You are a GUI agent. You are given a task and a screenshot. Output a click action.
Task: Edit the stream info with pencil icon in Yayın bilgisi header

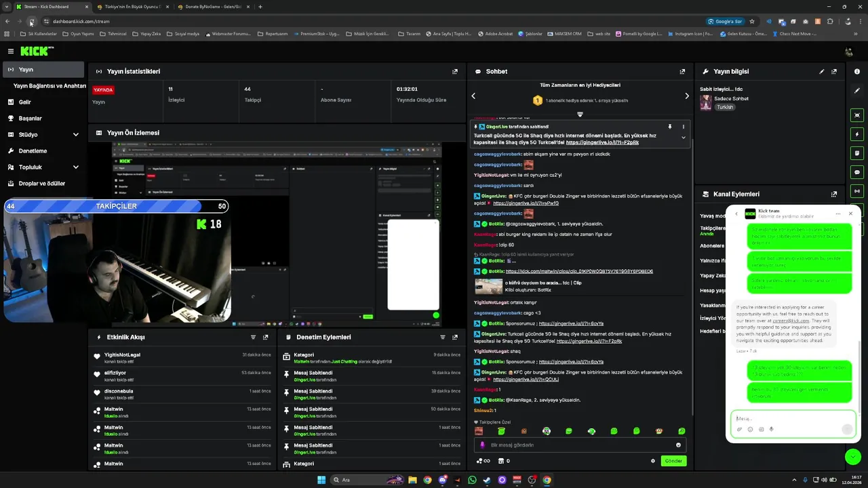click(x=822, y=71)
